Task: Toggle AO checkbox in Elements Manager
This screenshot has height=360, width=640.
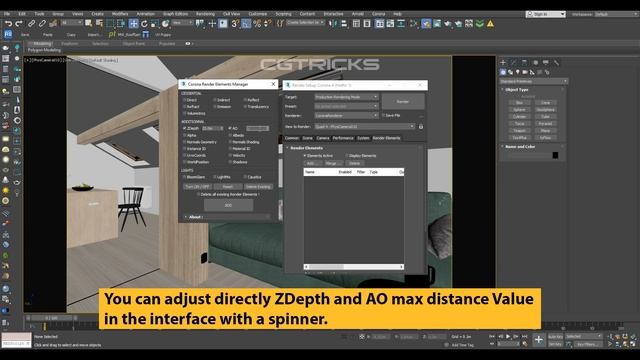Action: click(230, 128)
